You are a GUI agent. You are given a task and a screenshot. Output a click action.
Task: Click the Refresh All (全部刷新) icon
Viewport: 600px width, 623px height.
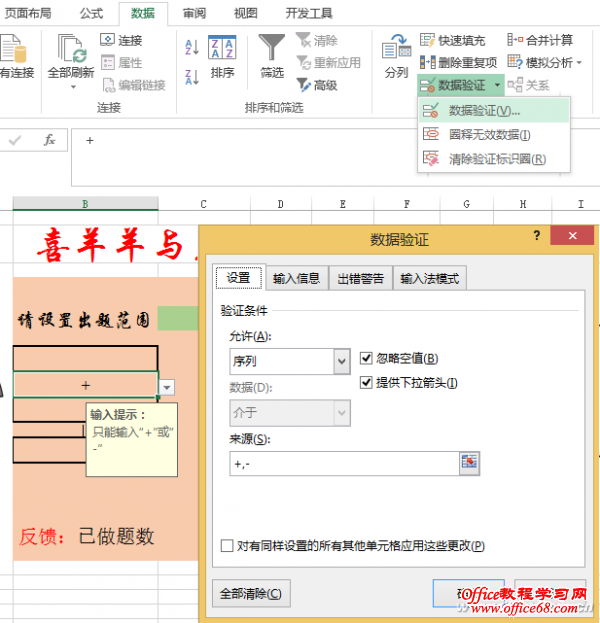pyautogui.click(x=71, y=48)
